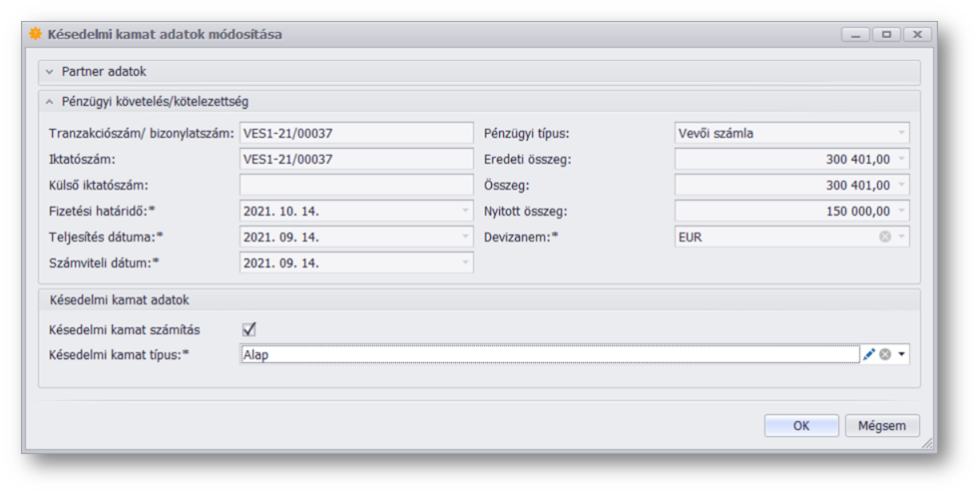Viewport: 980px width, 496px height.
Task: Open the Számviteli dátum date dropdown
Action: 465,263
